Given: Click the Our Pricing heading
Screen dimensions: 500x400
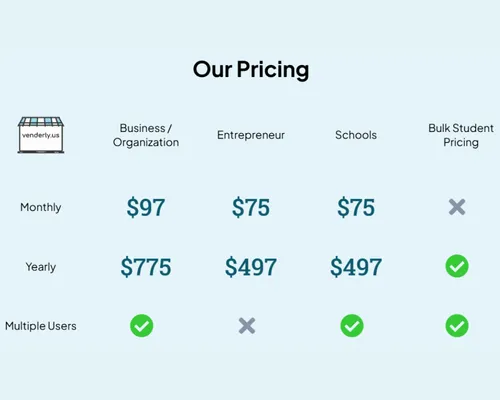Looking at the screenshot, I should [x=251, y=70].
